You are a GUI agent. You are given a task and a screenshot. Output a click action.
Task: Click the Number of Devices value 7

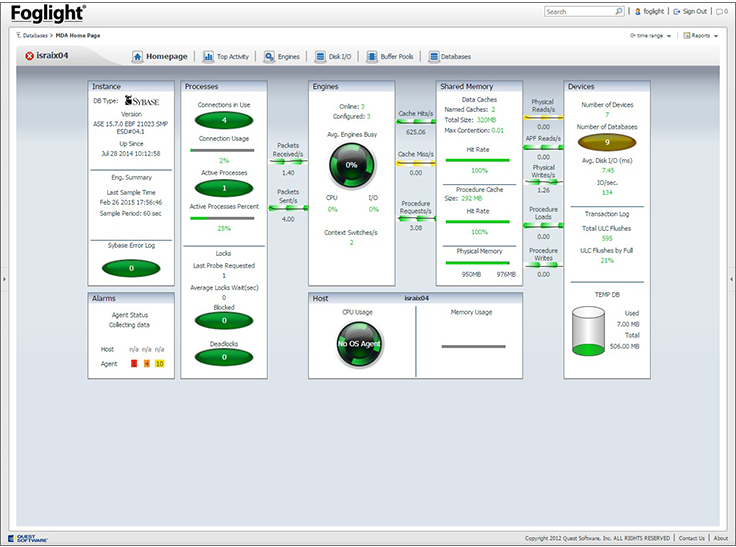(607, 115)
